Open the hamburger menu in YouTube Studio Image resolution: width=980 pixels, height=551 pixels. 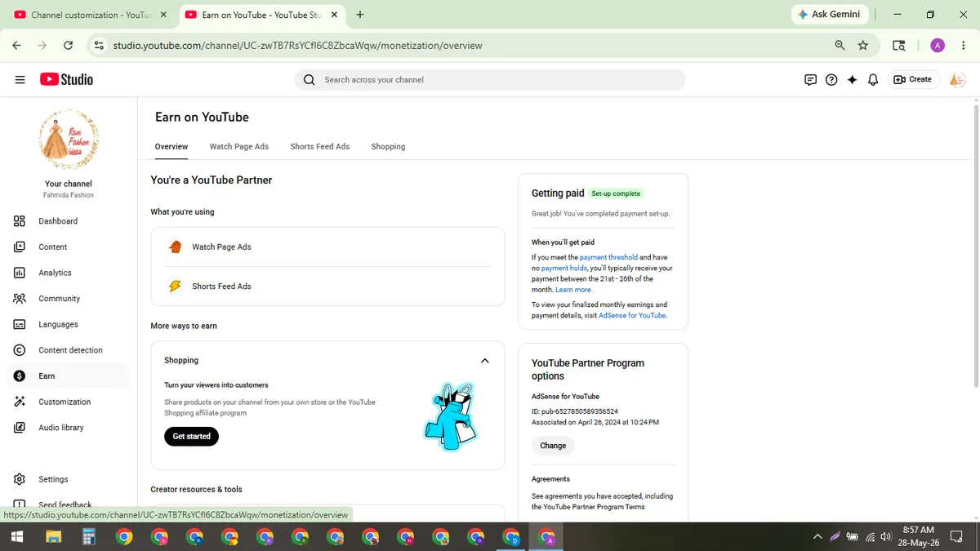20,79
